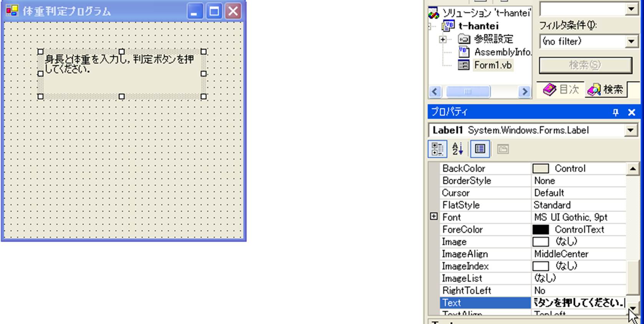Expand the Font property group

pos(434,216)
